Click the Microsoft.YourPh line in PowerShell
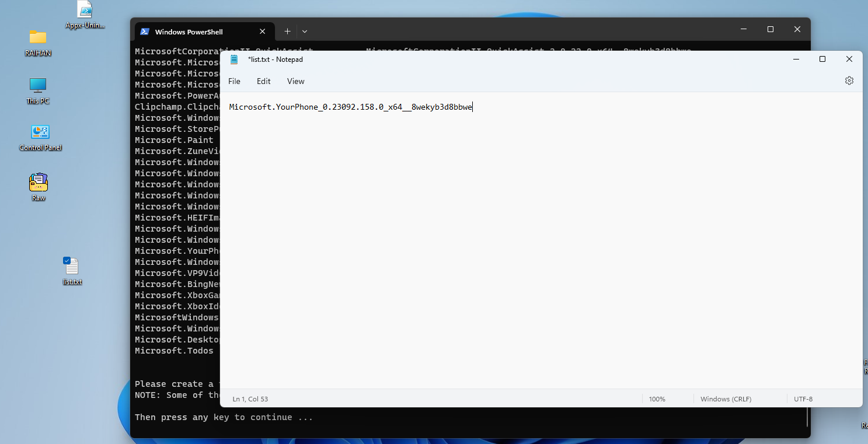Viewport: 868px width, 444px height. pos(177,251)
